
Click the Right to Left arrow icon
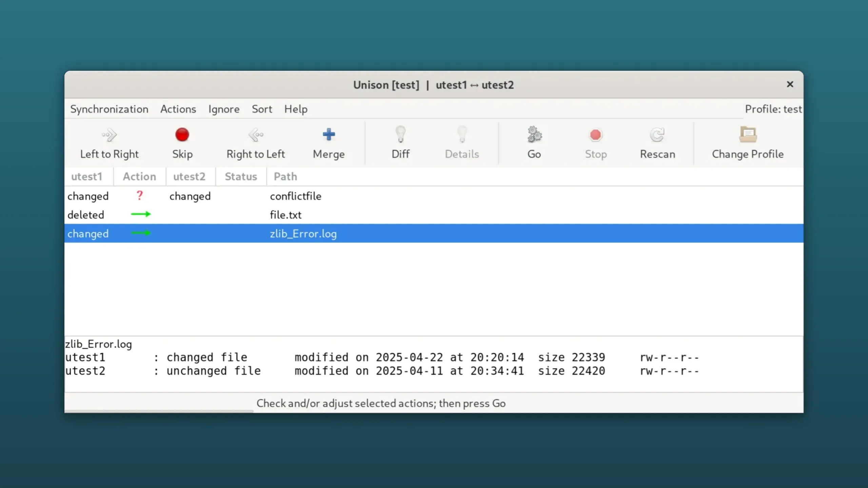point(256,135)
